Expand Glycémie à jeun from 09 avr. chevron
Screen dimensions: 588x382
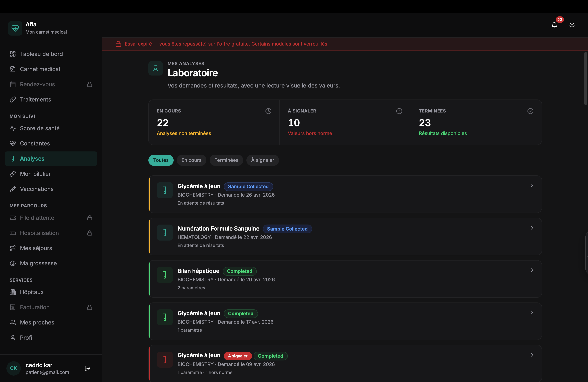coord(532,355)
